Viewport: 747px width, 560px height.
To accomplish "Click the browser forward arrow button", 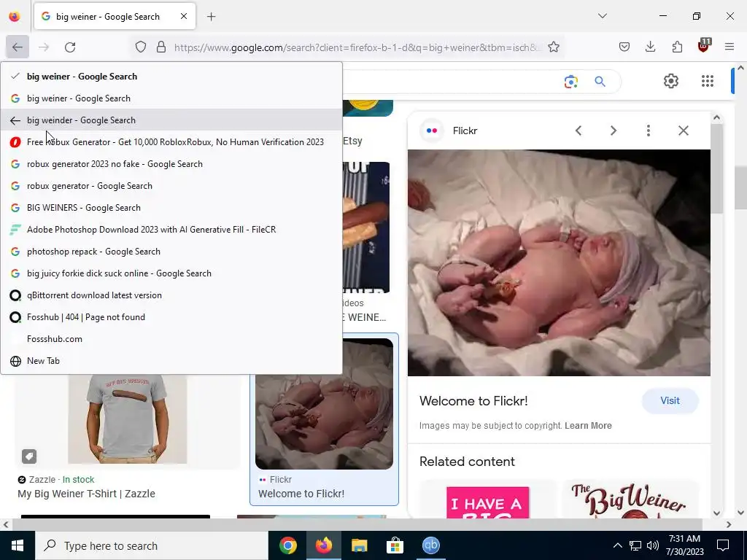I will [44, 47].
